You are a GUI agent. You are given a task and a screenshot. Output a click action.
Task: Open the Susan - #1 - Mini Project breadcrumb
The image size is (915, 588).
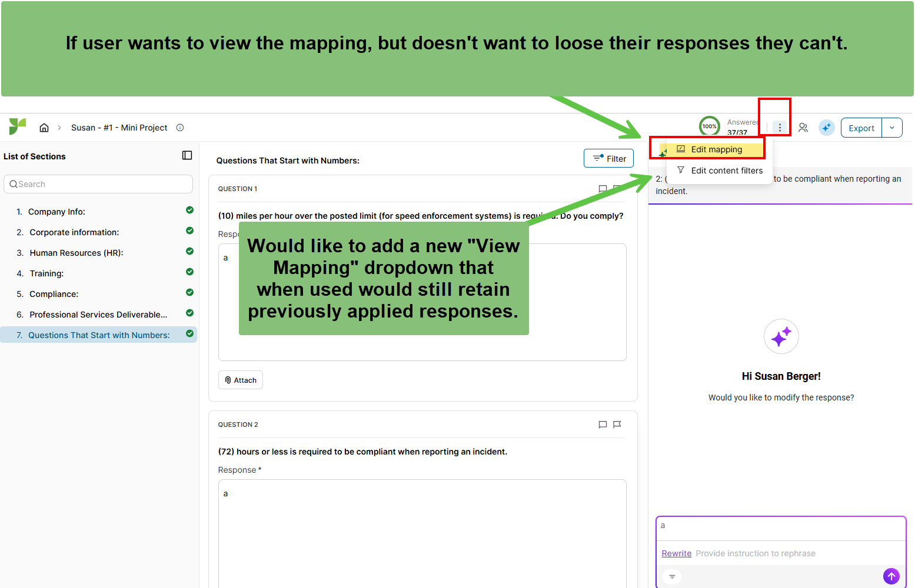[119, 128]
